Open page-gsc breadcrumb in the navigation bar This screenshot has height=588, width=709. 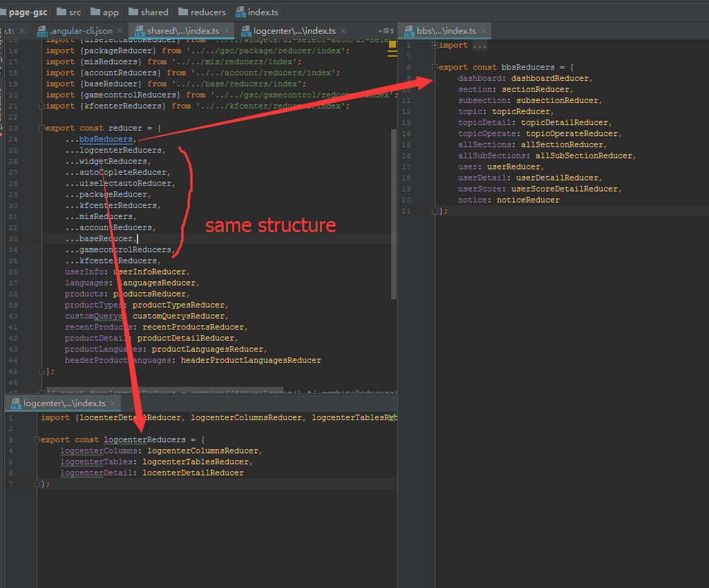point(28,12)
